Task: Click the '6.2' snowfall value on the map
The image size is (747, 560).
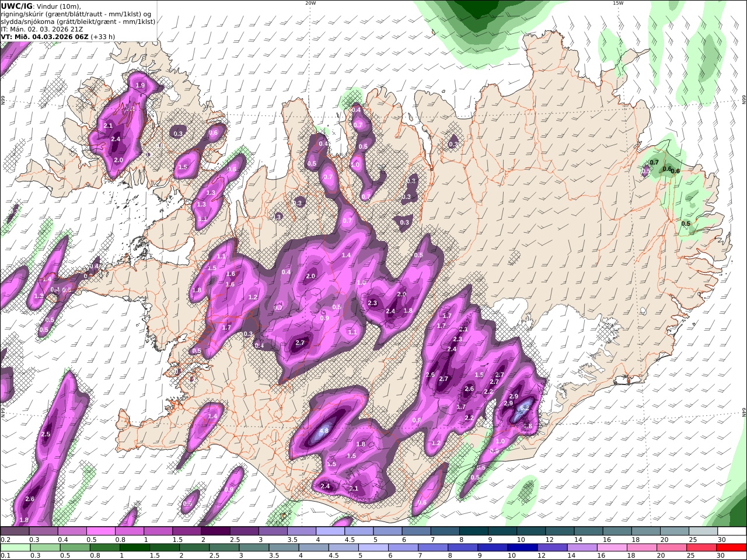Action: click(x=524, y=408)
